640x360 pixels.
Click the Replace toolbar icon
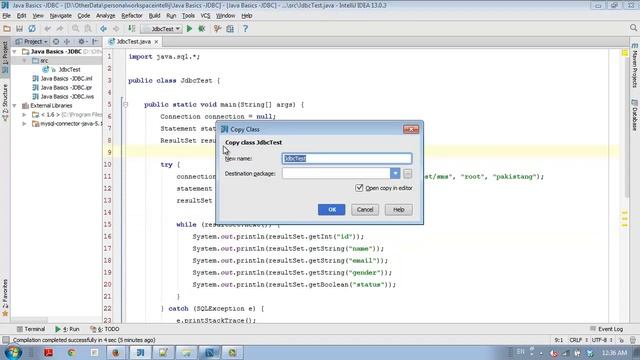point(88,29)
